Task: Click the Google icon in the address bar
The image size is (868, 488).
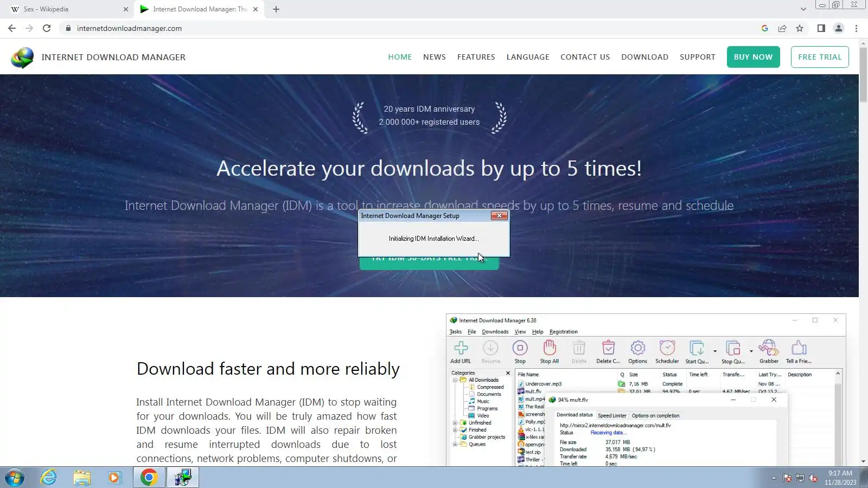Action: pyautogui.click(x=765, y=28)
